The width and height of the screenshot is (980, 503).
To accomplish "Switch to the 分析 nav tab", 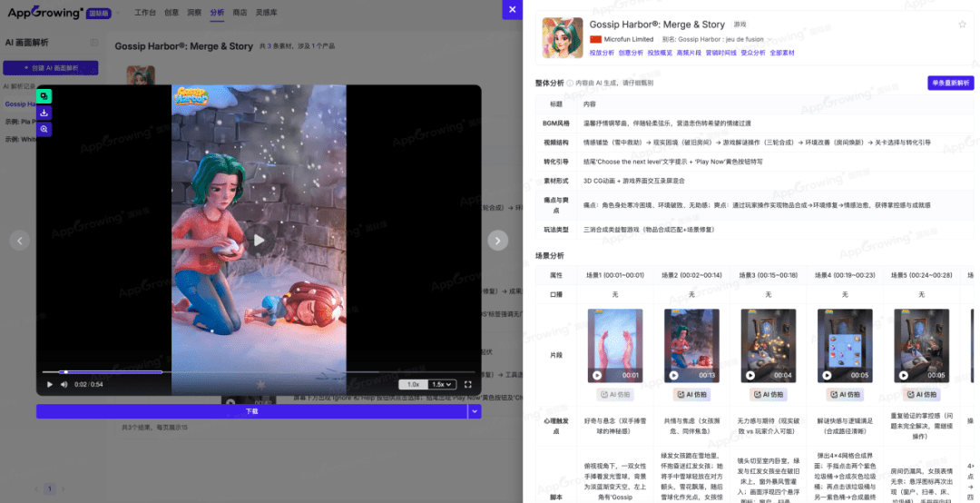I will click(x=217, y=13).
